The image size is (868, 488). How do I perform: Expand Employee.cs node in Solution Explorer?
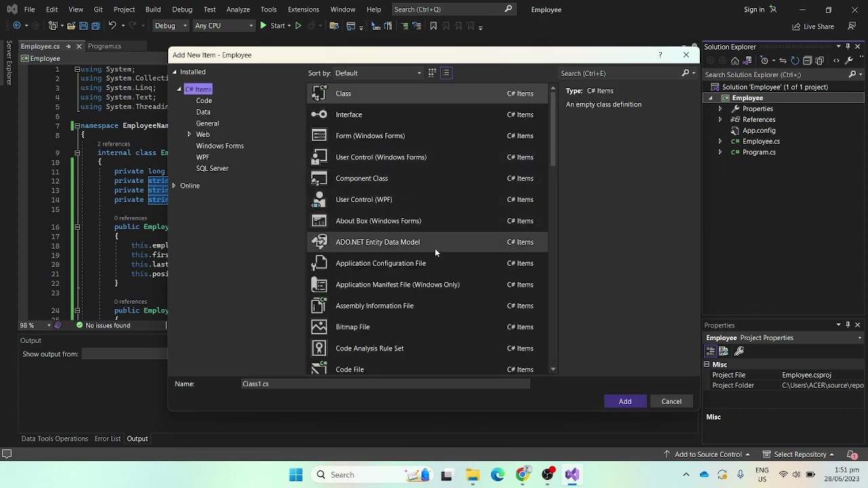[x=720, y=141]
